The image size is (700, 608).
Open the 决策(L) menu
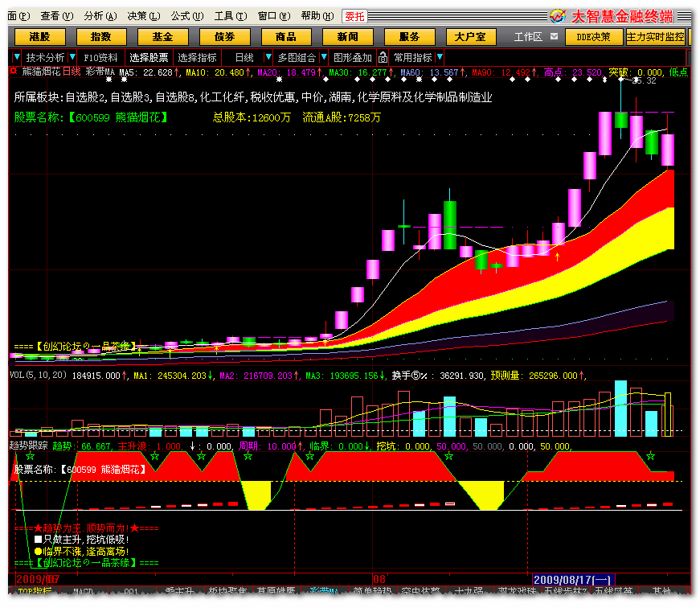(x=144, y=16)
